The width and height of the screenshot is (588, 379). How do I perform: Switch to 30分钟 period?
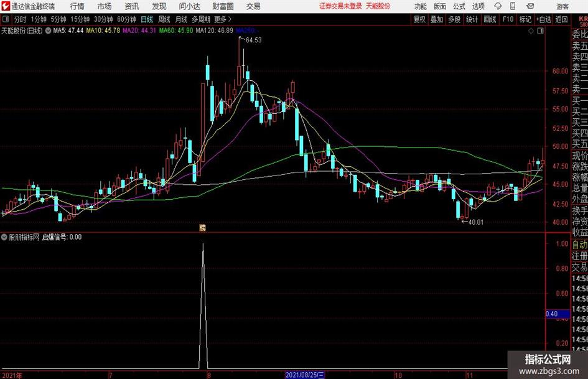pyautogui.click(x=103, y=19)
